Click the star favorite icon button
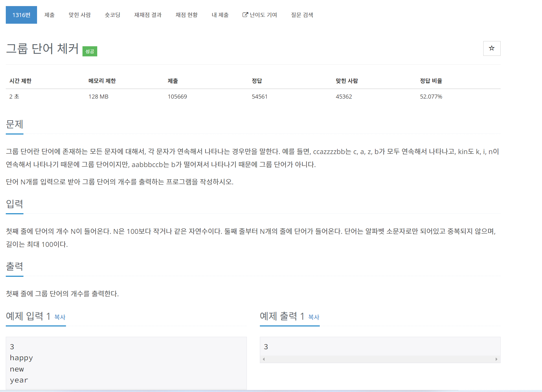Screen dimensions: 542x392 (492, 48)
